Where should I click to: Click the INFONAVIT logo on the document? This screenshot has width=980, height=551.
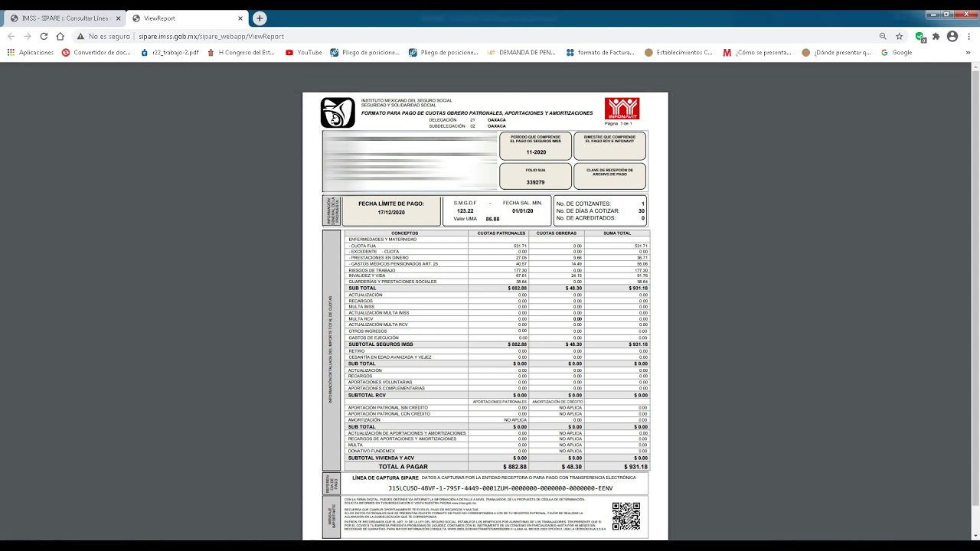(x=622, y=109)
